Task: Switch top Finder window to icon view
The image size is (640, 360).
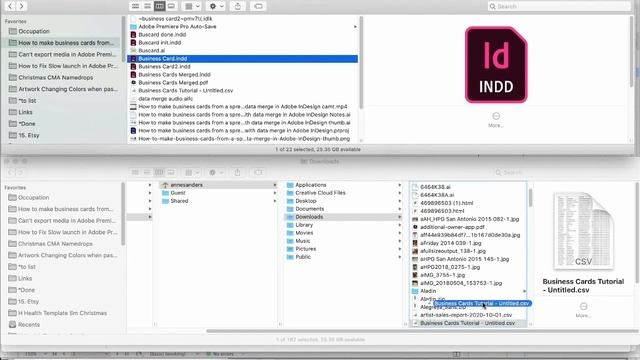Action: [x=136, y=6]
